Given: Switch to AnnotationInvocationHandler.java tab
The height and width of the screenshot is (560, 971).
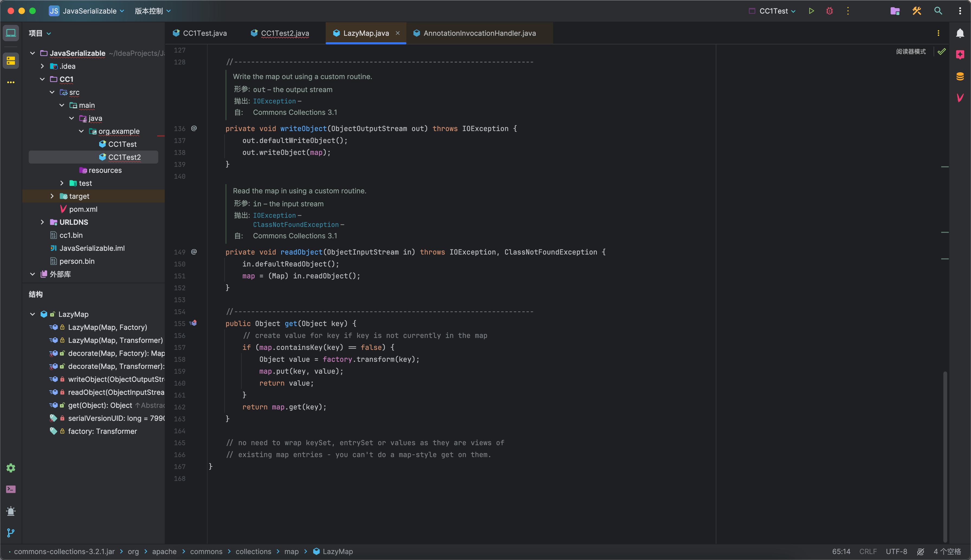Looking at the screenshot, I should coord(475,33).
